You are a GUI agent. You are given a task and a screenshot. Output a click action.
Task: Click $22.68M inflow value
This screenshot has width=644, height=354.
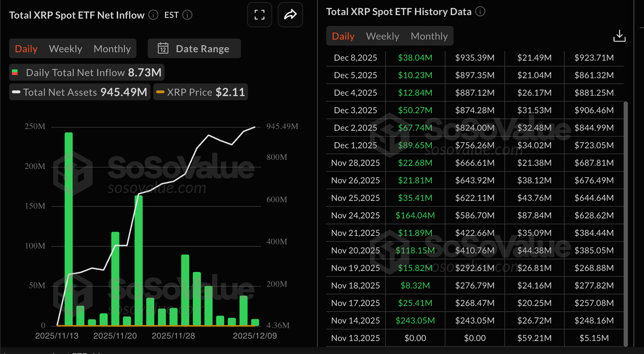415,163
